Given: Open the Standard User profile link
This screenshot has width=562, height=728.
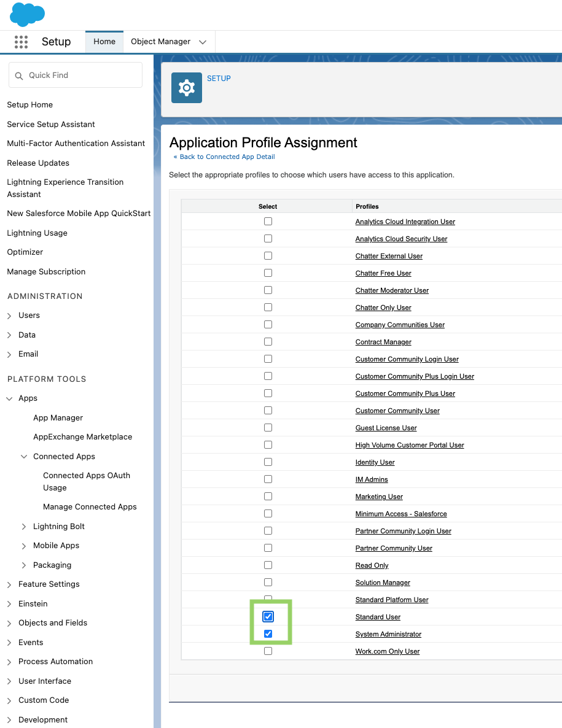Looking at the screenshot, I should [x=378, y=617].
